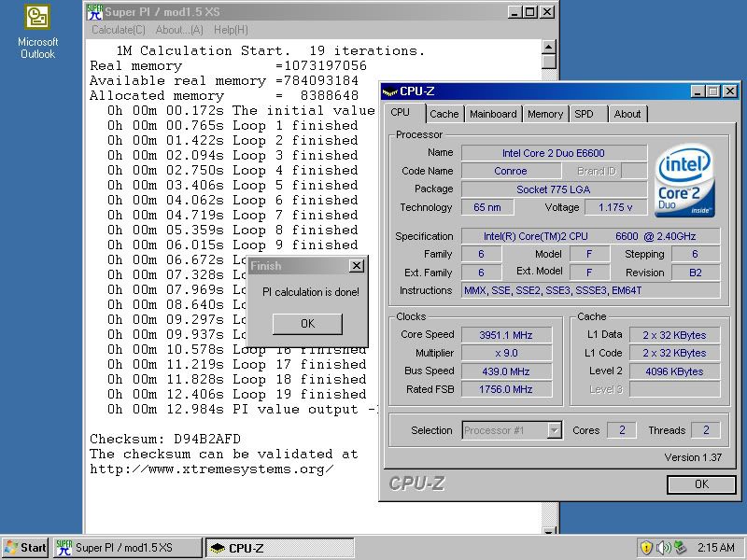Screen dimensions: 747x560
Task: Close the Finish dialog
Action: click(357, 266)
